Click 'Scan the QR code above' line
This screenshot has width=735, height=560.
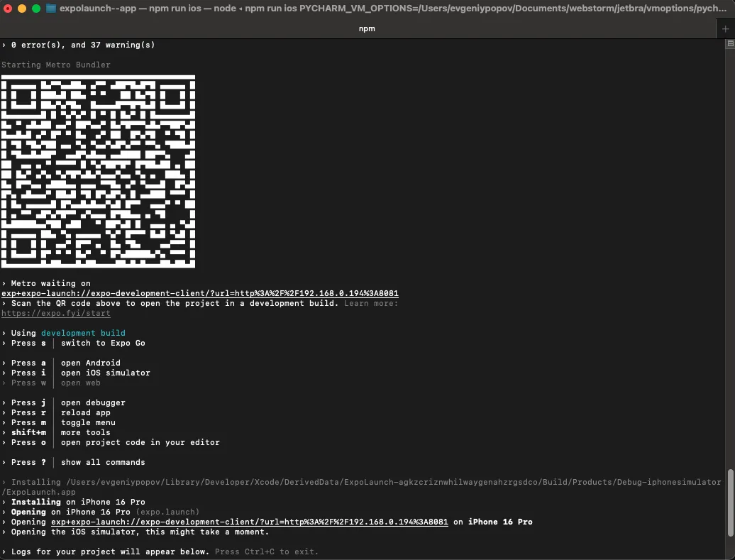pyautogui.click(x=175, y=304)
